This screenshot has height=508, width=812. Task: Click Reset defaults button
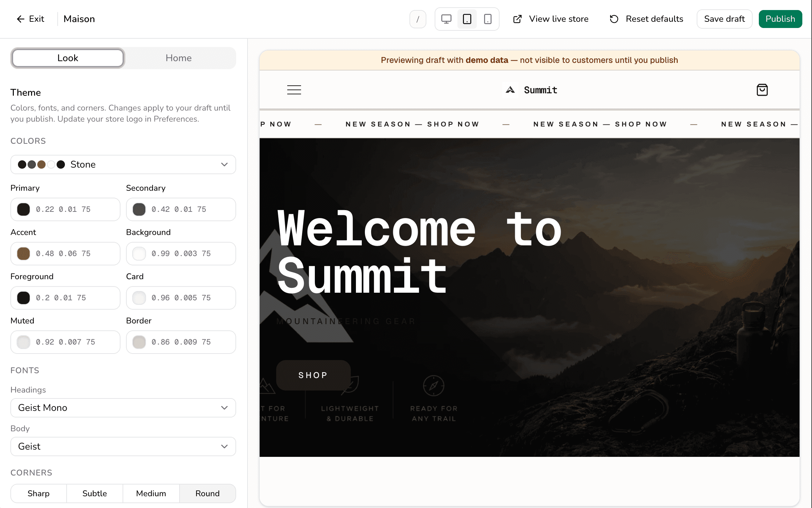pyautogui.click(x=646, y=19)
